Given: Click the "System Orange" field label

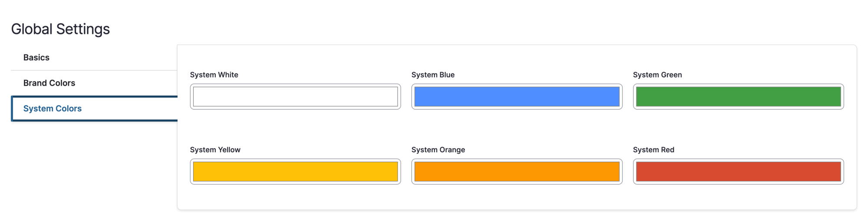Looking at the screenshot, I should [438, 150].
